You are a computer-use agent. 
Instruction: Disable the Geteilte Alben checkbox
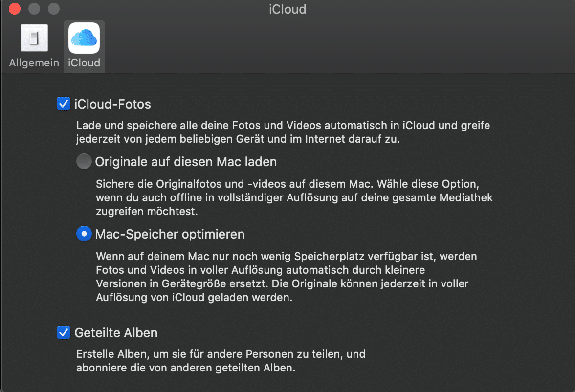point(64,332)
